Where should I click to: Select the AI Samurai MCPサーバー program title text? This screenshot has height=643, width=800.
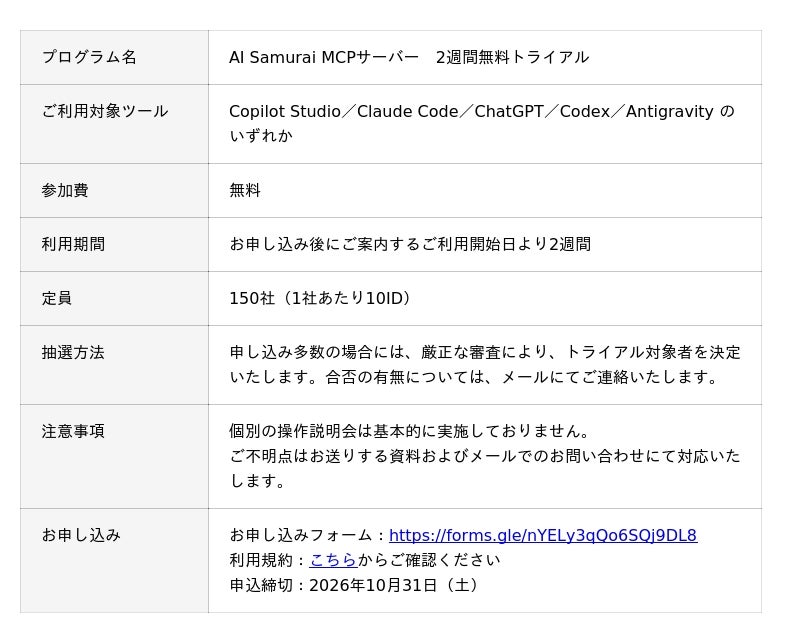[409, 57]
